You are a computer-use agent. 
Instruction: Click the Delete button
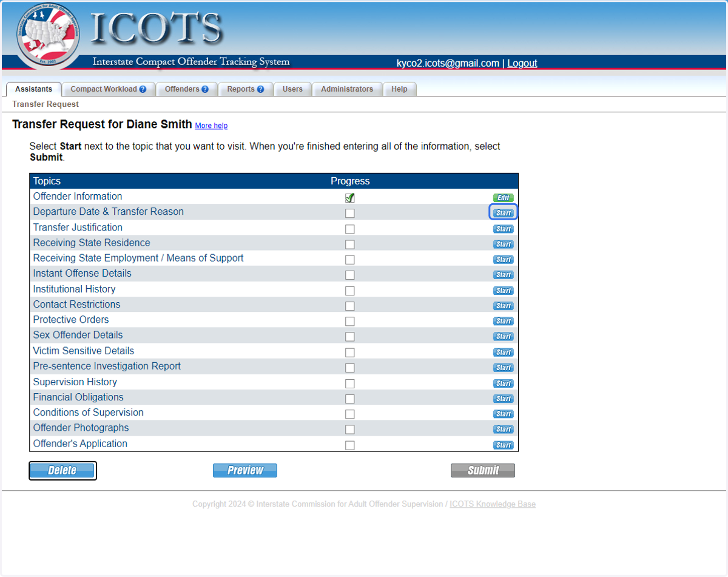point(62,471)
